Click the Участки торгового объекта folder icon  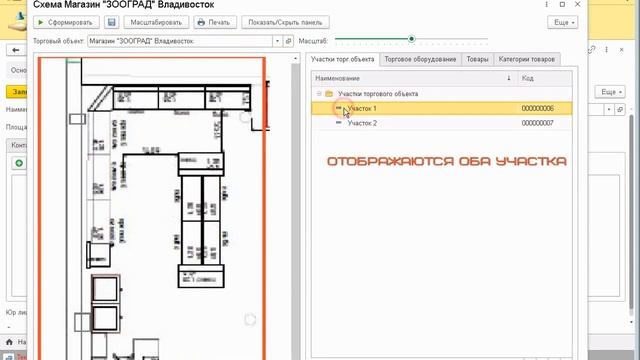coord(329,94)
